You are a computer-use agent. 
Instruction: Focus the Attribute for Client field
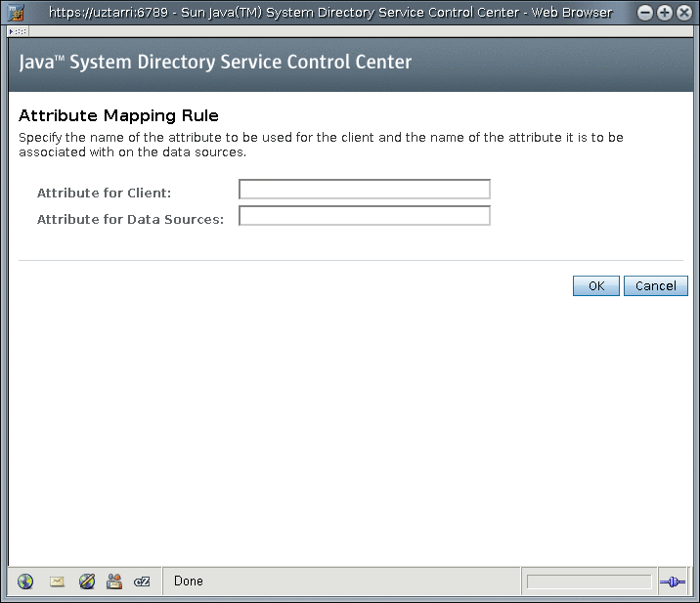[365, 190]
